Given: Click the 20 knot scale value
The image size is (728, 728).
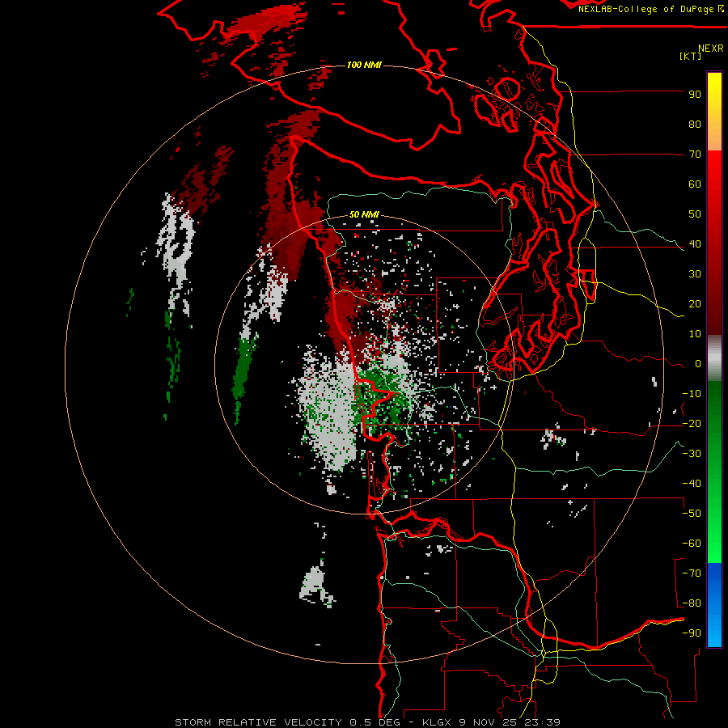Looking at the screenshot, I should pyautogui.click(x=695, y=303).
